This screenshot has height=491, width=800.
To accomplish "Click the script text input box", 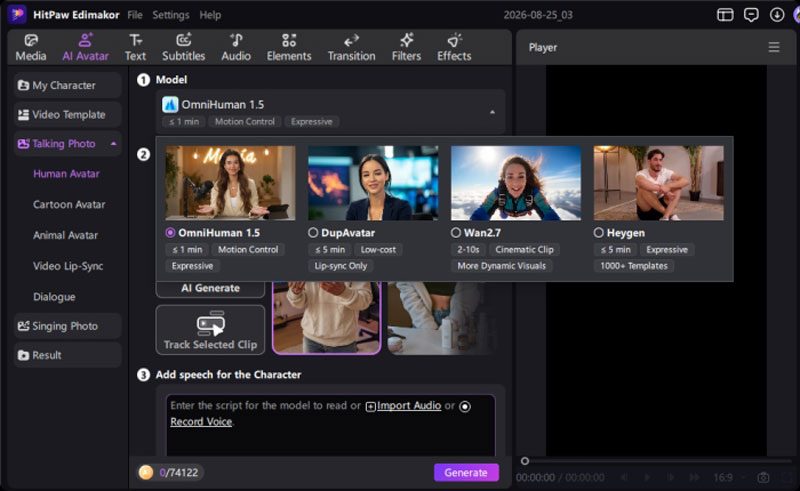I will click(x=331, y=426).
